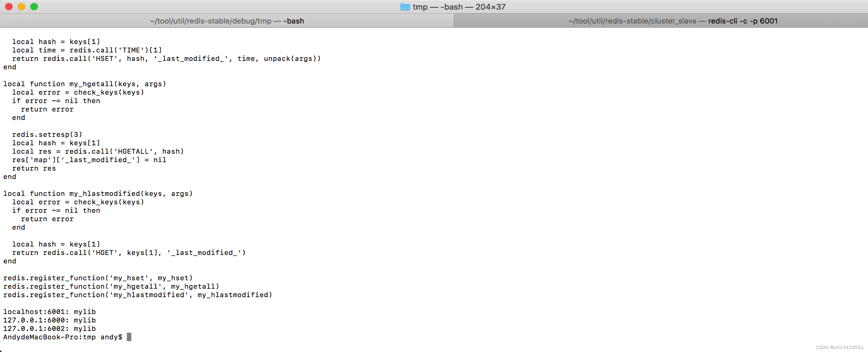This screenshot has height=352, width=868.
Task: Click the local function my_hlastmodified definition line
Action: tap(98, 193)
